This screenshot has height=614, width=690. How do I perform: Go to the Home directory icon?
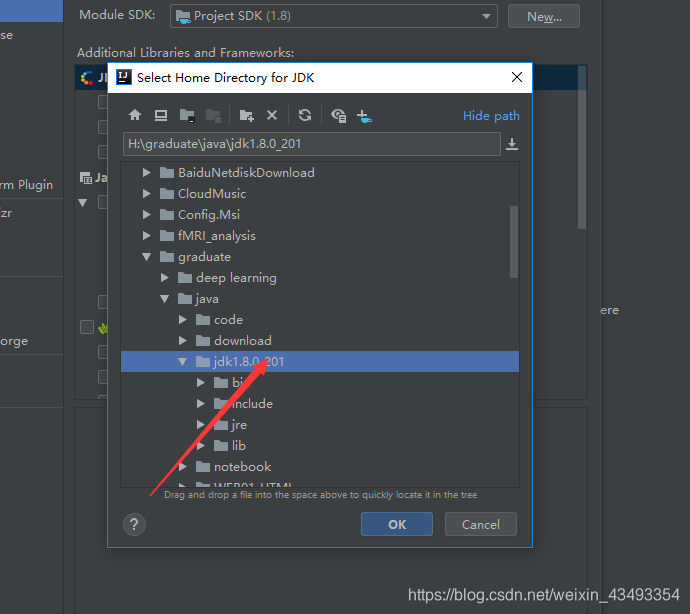point(135,115)
